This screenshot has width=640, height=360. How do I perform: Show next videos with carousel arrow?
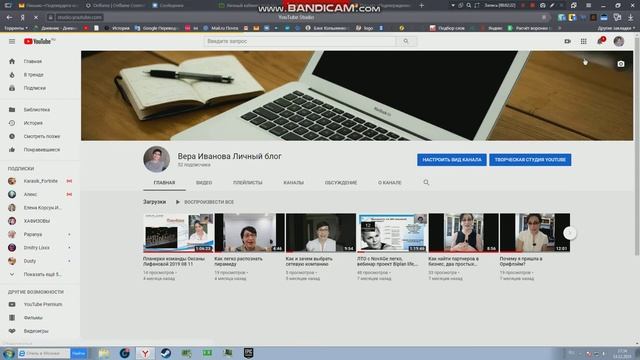570,233
